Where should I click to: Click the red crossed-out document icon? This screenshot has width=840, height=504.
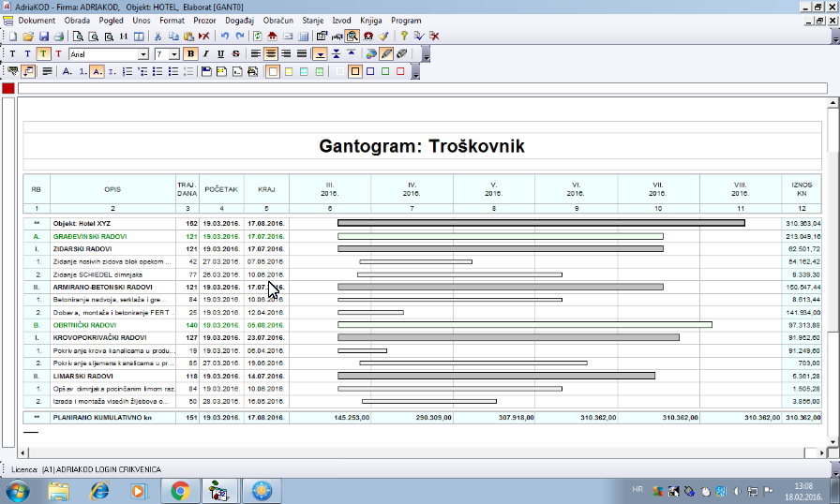click(434, 37)
